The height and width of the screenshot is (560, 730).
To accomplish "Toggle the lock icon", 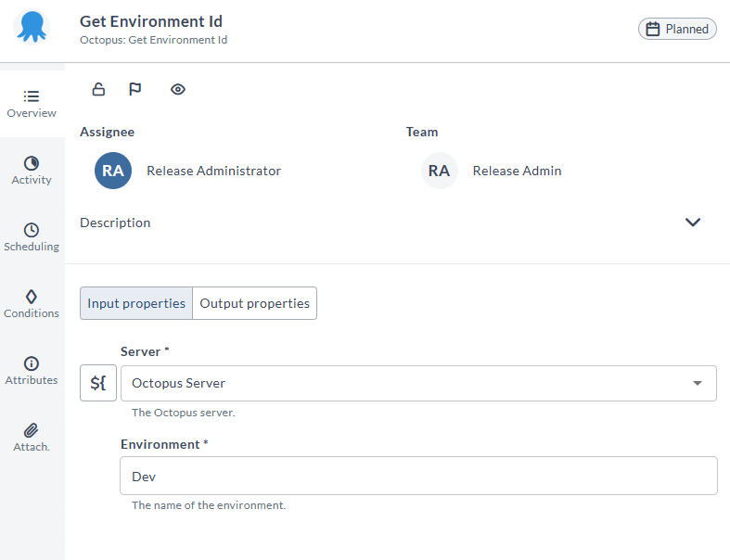I will tap(98, 89).
